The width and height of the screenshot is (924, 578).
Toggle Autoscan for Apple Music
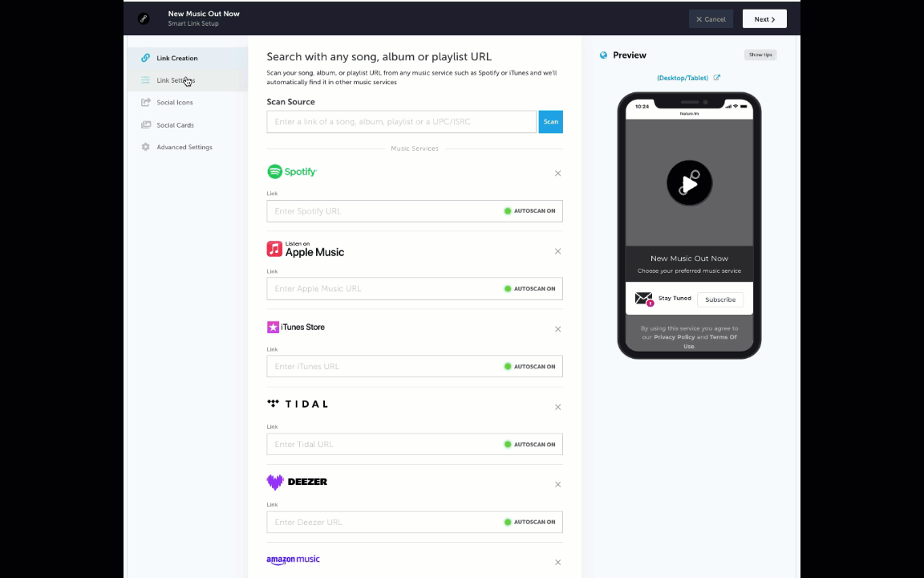[x=529, y=288]
